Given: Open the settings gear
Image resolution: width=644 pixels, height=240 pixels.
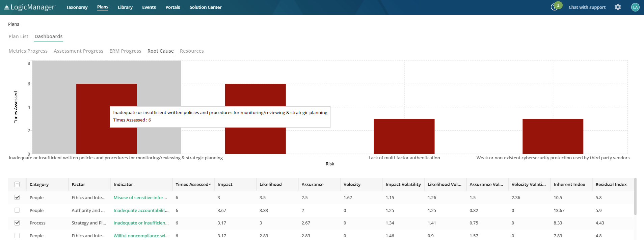Looking at the screenshot, I should point(618,7).
